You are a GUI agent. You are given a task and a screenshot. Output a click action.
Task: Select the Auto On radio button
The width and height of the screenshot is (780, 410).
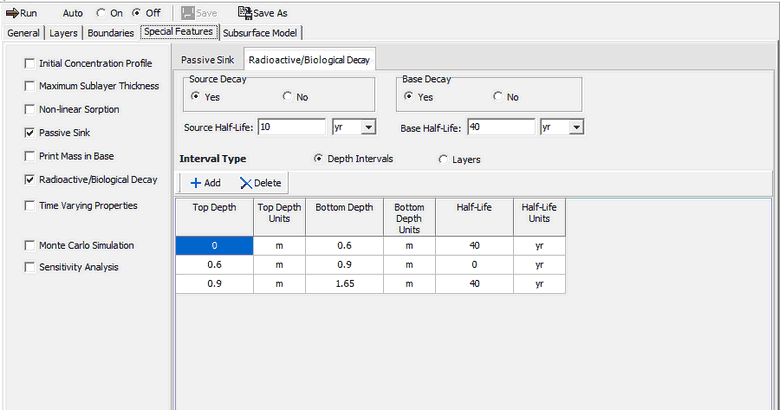point(101,14)
